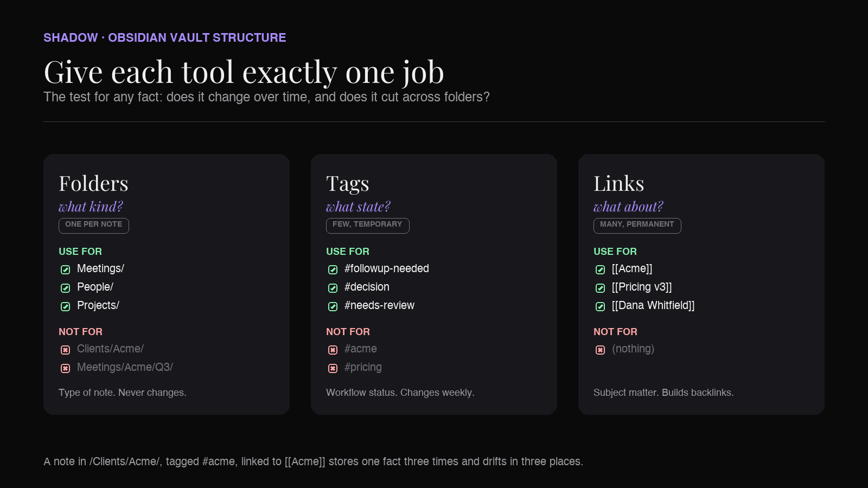Click the check icon beside #decision

click(333, 288)
